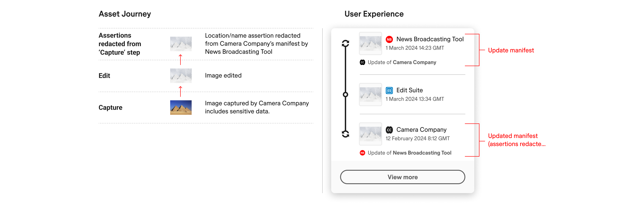Click the small CC icon before 'Update of Camera Company'
644x220 pixels.
click(362, 62)
